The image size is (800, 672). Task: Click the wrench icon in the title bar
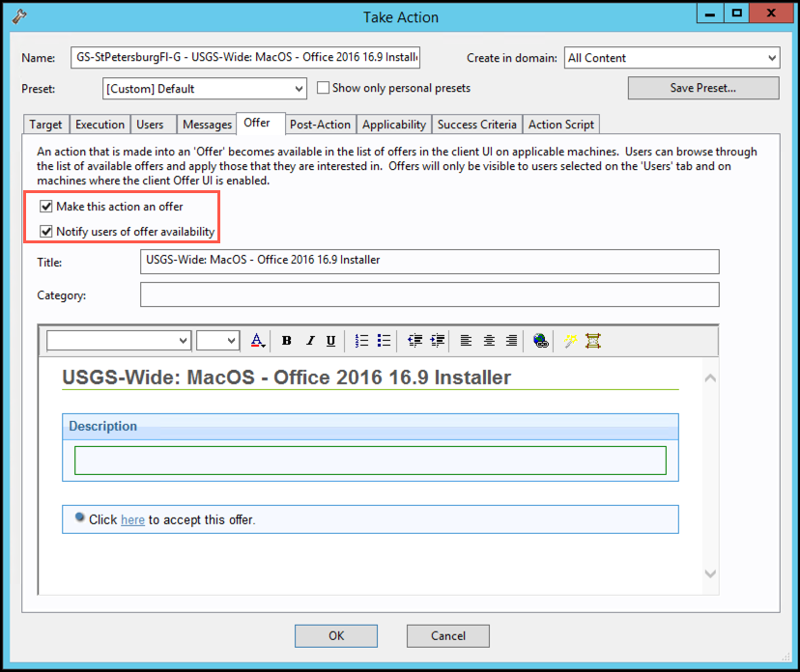pyautogui.click(x=19, y=16)
